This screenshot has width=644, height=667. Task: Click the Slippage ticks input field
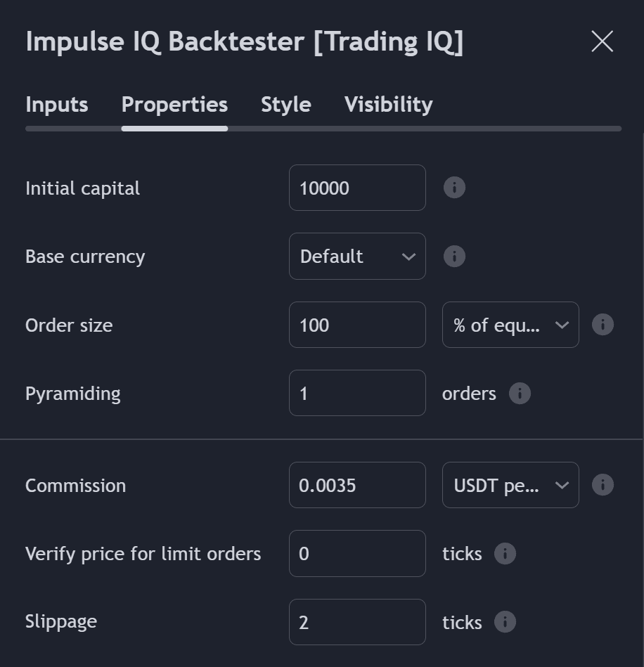pos(358,622)
